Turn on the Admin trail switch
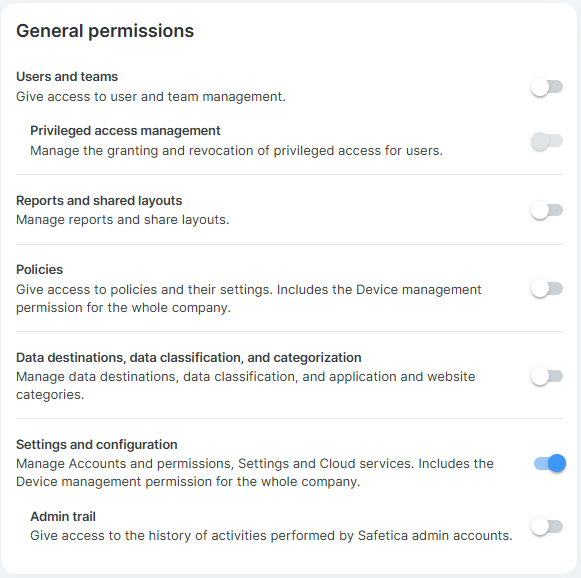Image resolution: width=581 pixels, height=578 pixels. click(547, 526)
